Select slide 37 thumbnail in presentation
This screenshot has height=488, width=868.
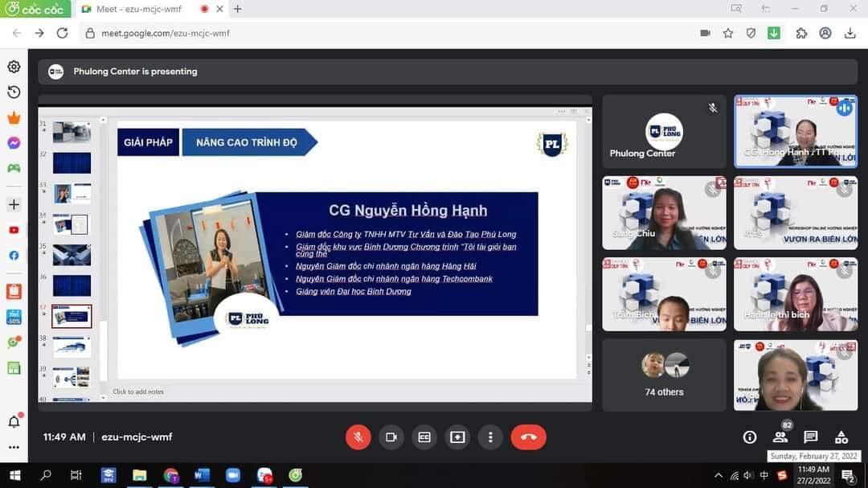(72, 316)
